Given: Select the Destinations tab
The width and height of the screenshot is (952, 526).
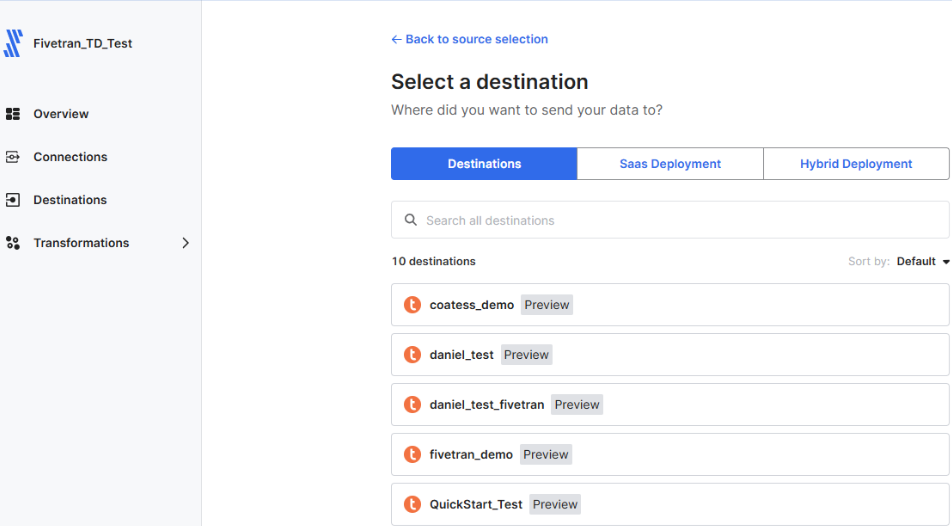Looking at the screenshot, I should 484,164.
